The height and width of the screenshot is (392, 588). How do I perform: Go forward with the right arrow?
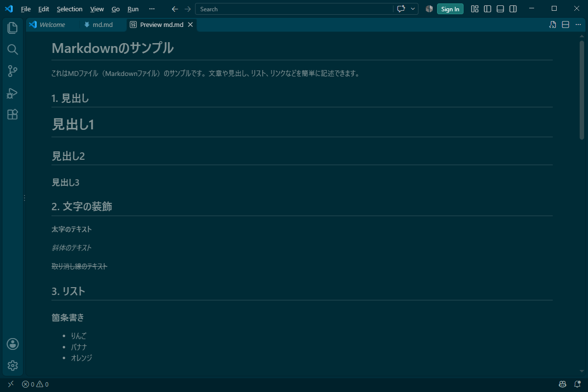tap(188, 9)
